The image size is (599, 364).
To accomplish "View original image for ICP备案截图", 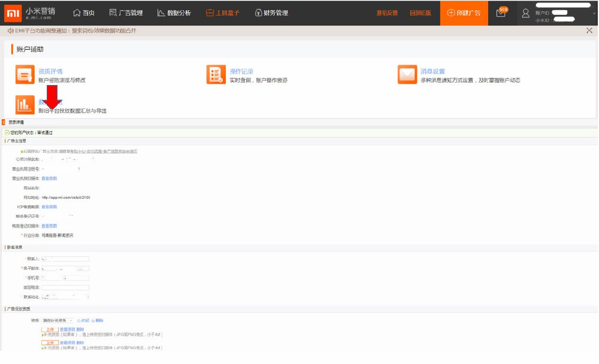I will pyautogui.click(x=49, y=207).
